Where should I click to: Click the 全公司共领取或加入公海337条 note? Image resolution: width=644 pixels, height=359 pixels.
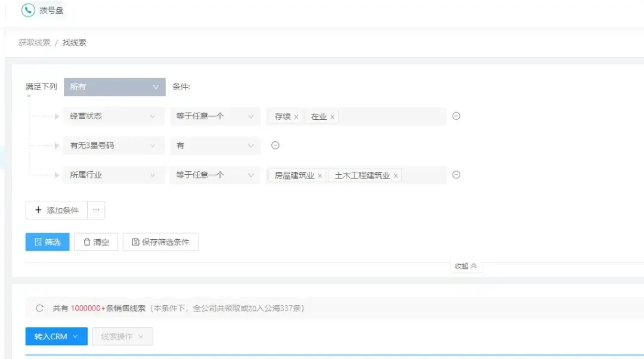[249, 308]
